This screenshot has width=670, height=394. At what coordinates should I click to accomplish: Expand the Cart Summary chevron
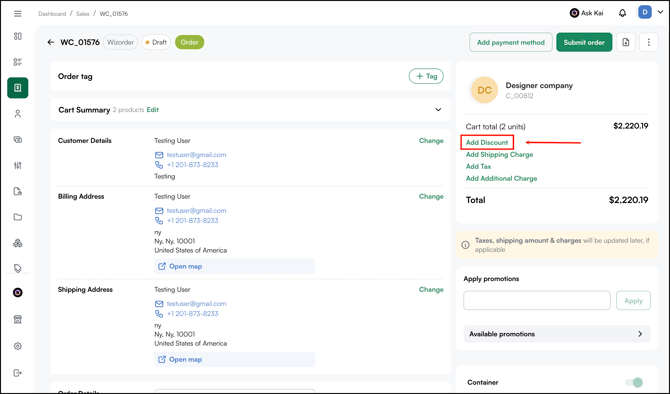(438, 110)
